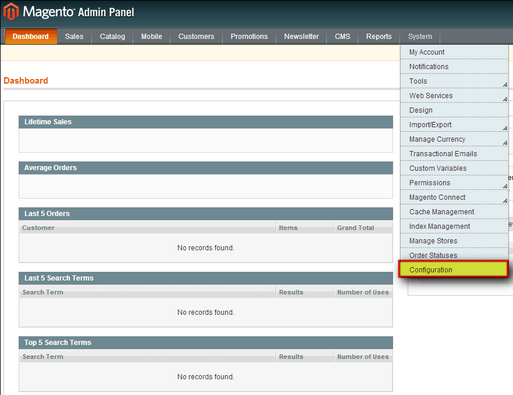Open the Promotions menu
This screenshot has height=395, width=513.
pos(249,36)
